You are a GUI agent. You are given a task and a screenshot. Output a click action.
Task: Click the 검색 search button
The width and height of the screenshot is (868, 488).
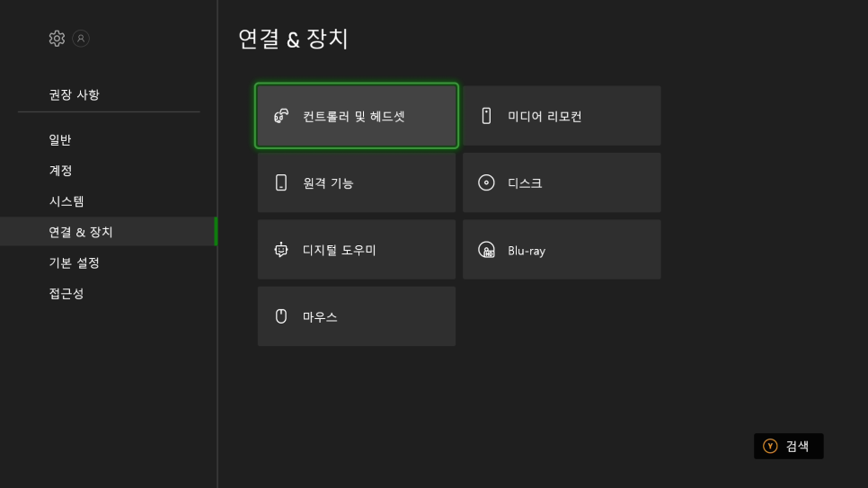788,446
